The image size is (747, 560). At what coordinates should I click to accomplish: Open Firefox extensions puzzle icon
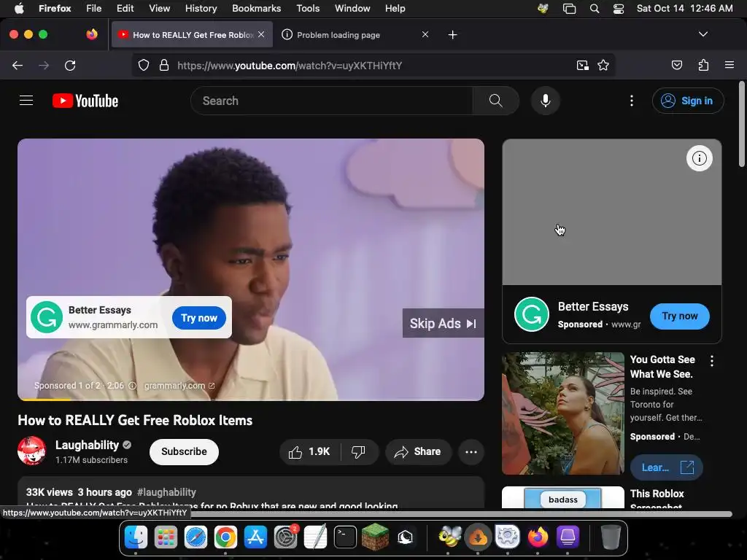[704, 66]
